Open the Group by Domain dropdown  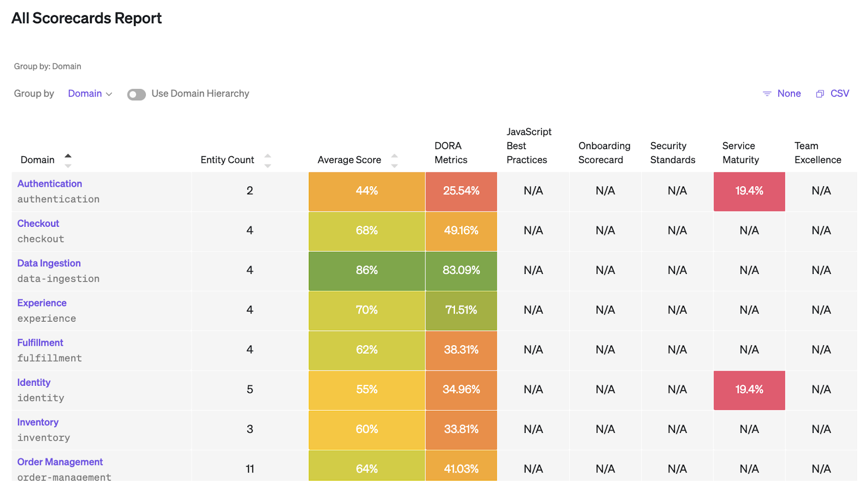click(90, 94)
